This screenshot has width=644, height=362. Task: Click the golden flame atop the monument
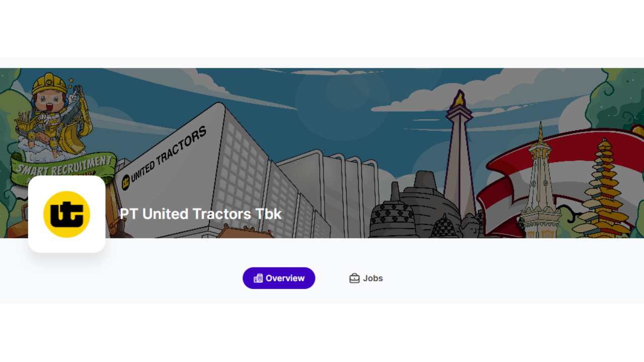tap(458, 100)
